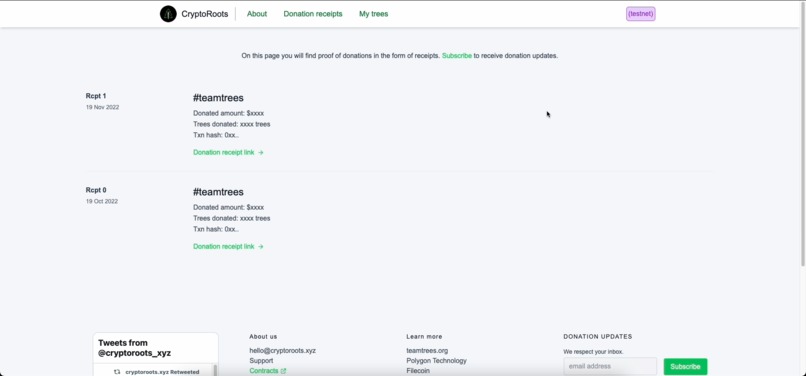Click the green Subscribe button
This screenshot has width=806, height=376.
[685, 367]
